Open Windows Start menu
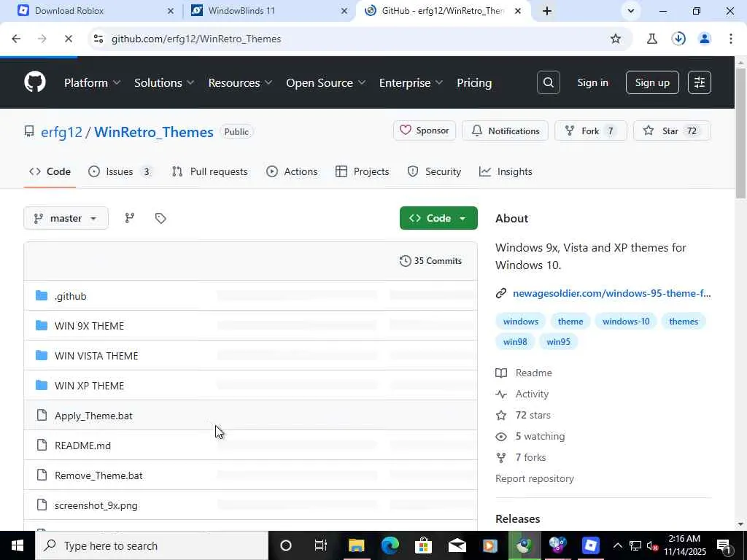 point(18,545)
